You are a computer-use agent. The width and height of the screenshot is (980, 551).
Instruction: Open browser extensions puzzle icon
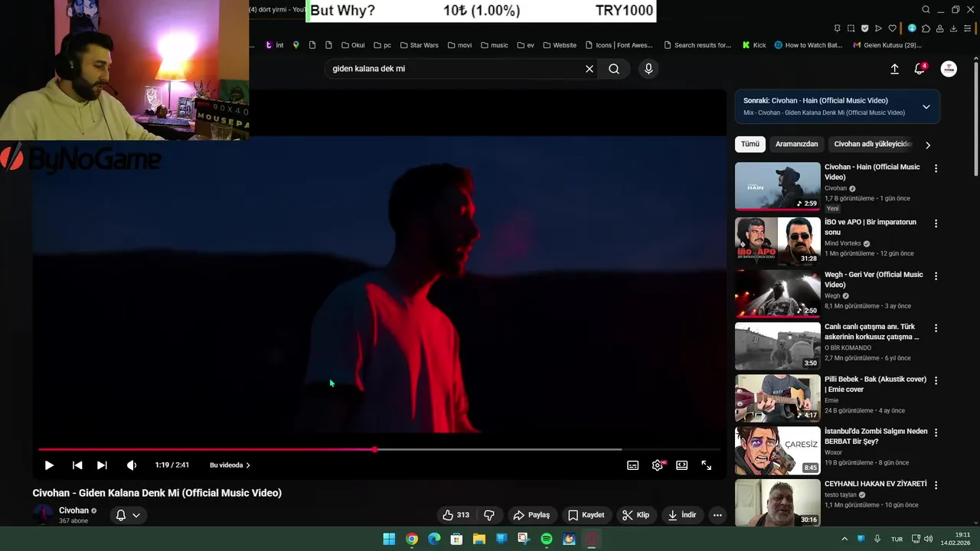click(x=926, y=28)
